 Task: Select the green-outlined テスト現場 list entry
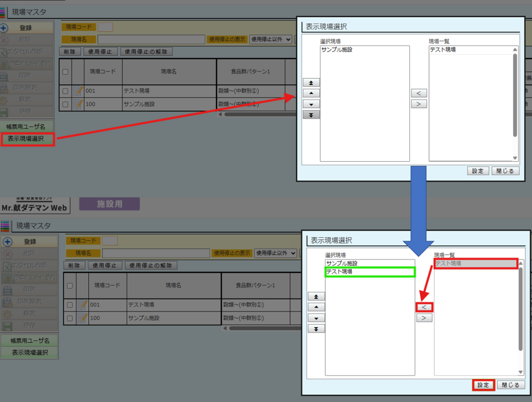pyautogui.click(x=369, y=272)
